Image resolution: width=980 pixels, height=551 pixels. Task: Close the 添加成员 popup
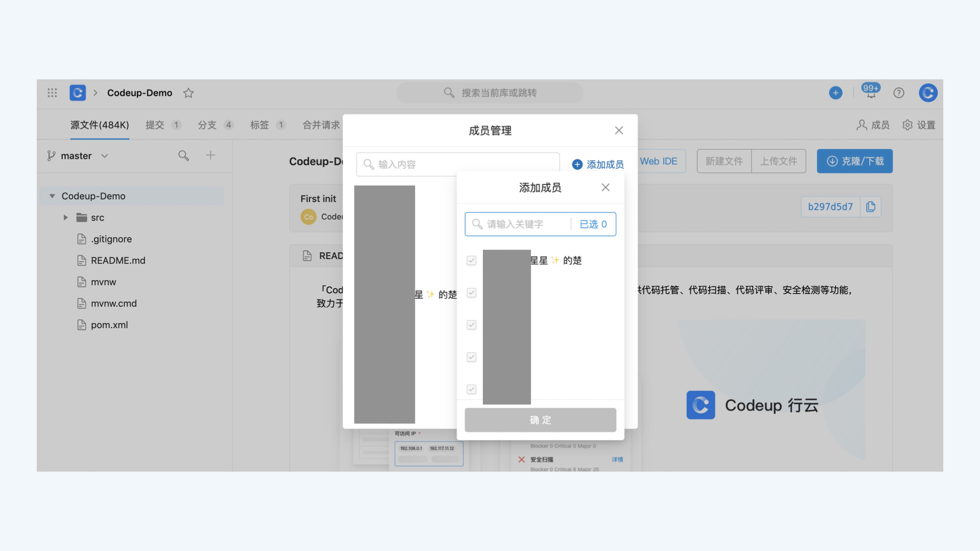(605, 187)
